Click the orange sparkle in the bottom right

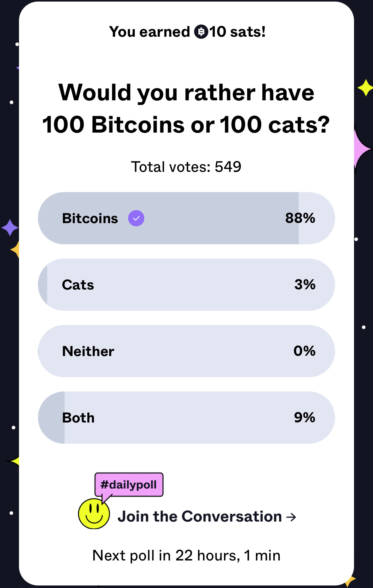point(350,581)
